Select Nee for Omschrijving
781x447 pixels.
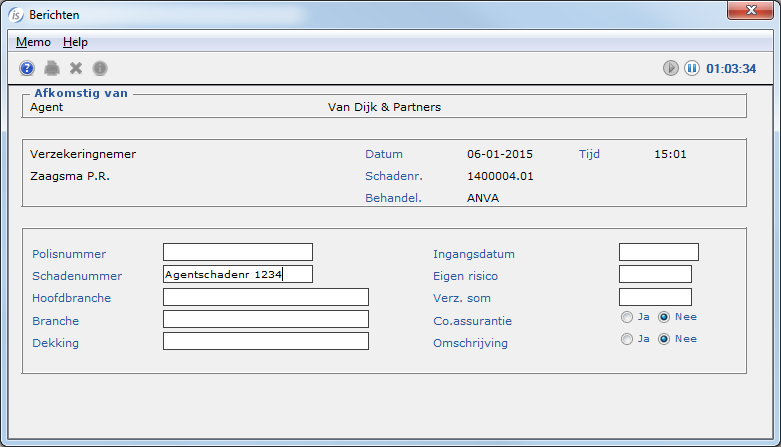tap(663, 339)
